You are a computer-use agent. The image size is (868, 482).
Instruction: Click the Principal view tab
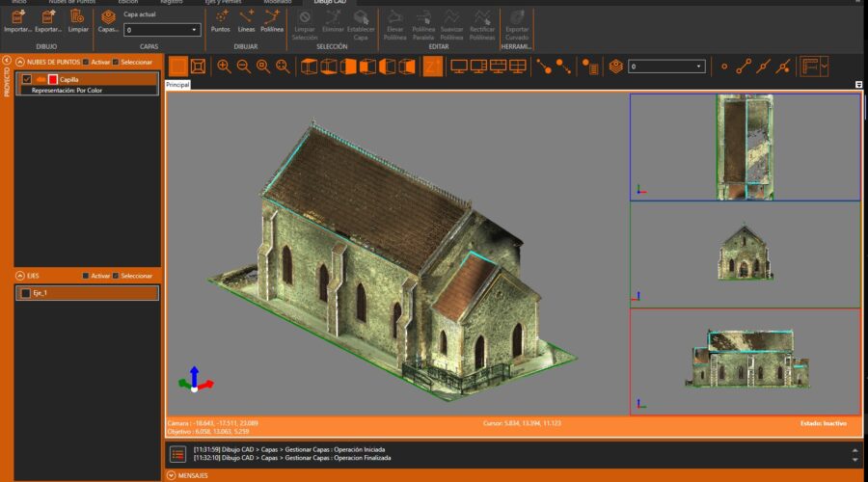click(178, 85)
